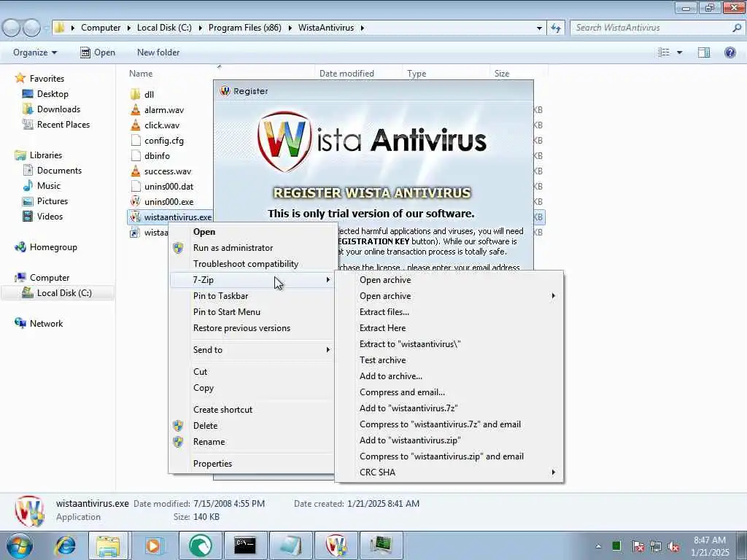This screenshot has width=747, height=560.
Task: Click the Favorites star icon
Action: tap(20, 78)
